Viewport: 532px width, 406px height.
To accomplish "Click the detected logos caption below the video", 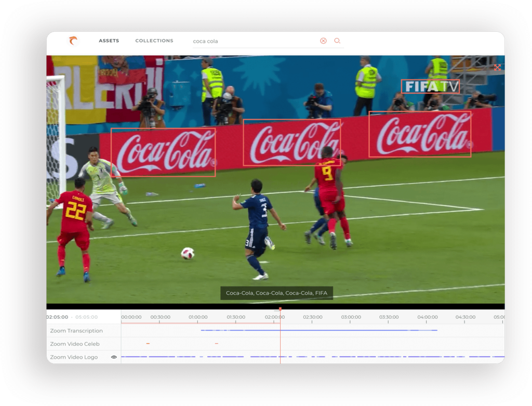I will coord(276,293).
